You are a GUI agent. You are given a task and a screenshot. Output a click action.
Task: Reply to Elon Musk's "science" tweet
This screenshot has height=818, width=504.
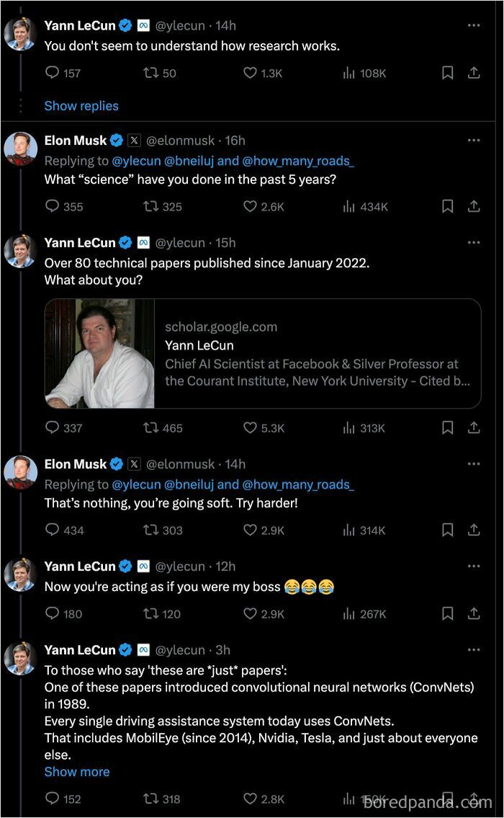pos(52,207)
